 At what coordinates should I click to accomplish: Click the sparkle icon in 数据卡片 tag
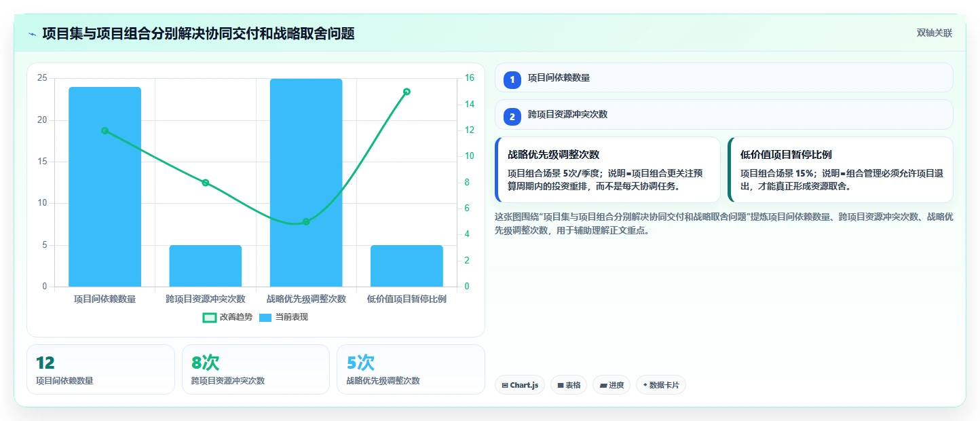pyautogui.click(x=645, y=385)
